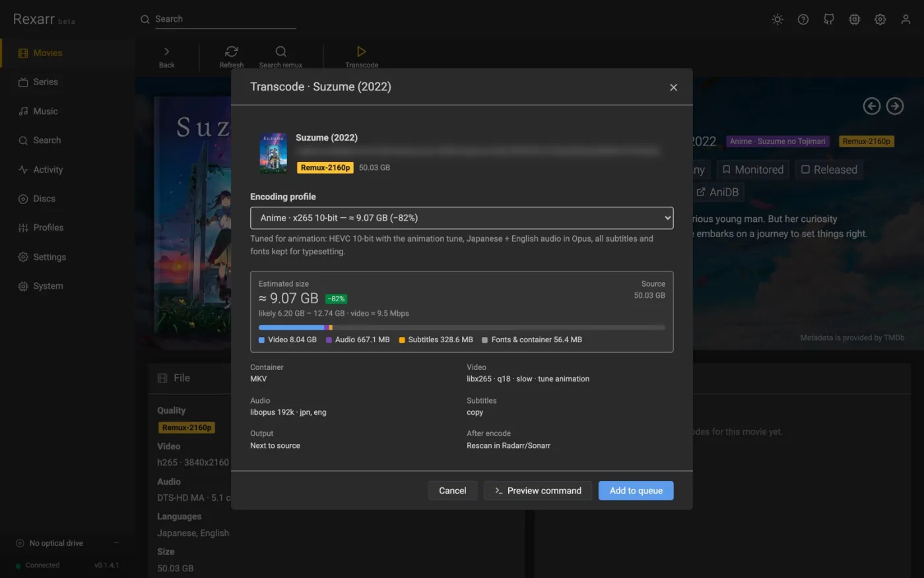The height and width of the screenshot is (578, 924).
Task: Click the No optical drive status entry
Action: [x=67, y=543]
